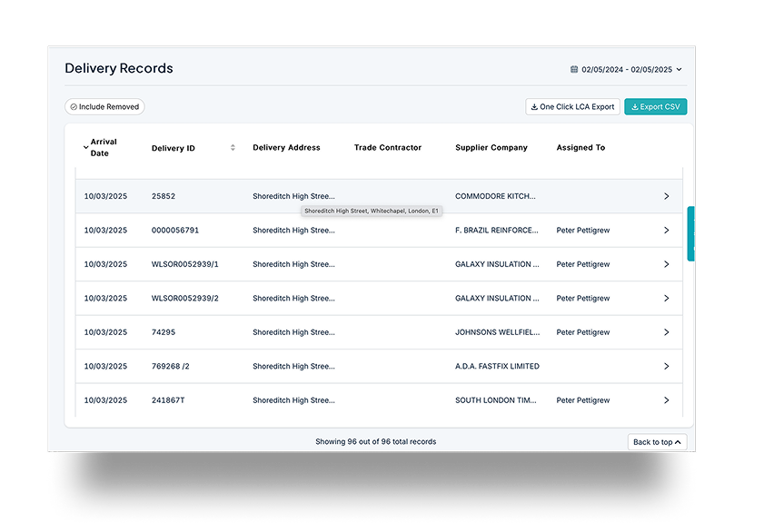This screenshot has width=764, height=532.
Task: Click delivery ID WLSOR0052939/1
Action: point(184,264)
